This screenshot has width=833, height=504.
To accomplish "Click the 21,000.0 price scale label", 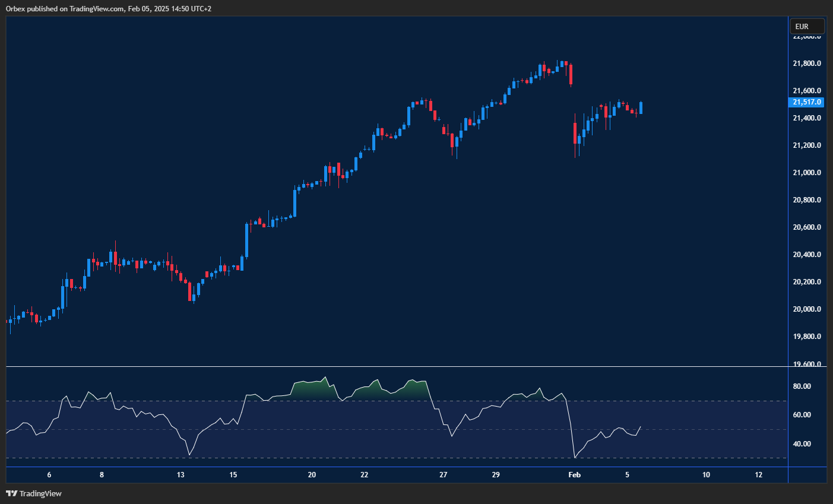I will (x=807, y=173).
